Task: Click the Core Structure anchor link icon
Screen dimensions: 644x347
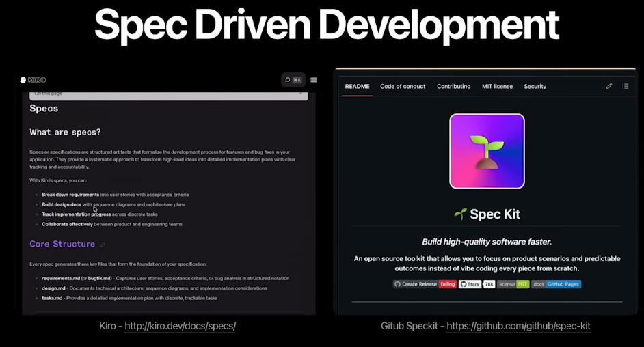Action: pos(103,245)
